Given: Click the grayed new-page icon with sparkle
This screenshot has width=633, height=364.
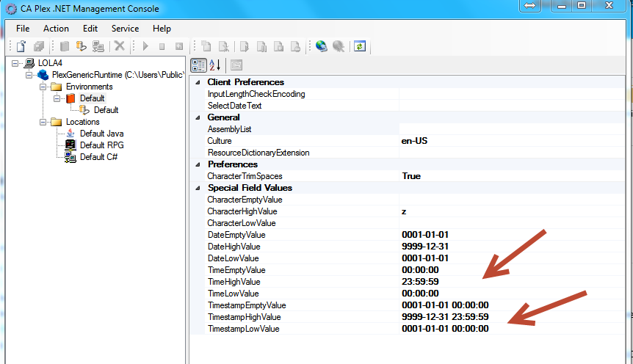Looking at the screenshot, I should [206, 46].
